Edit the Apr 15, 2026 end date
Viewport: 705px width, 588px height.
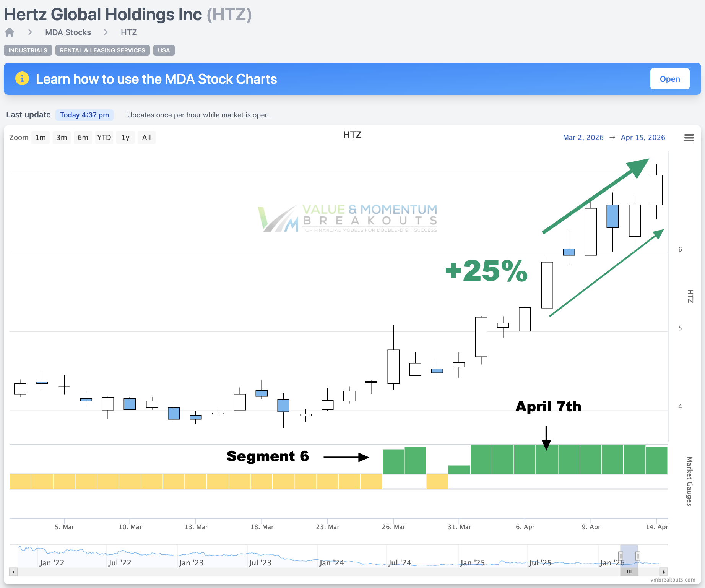(x=643, y=138)
